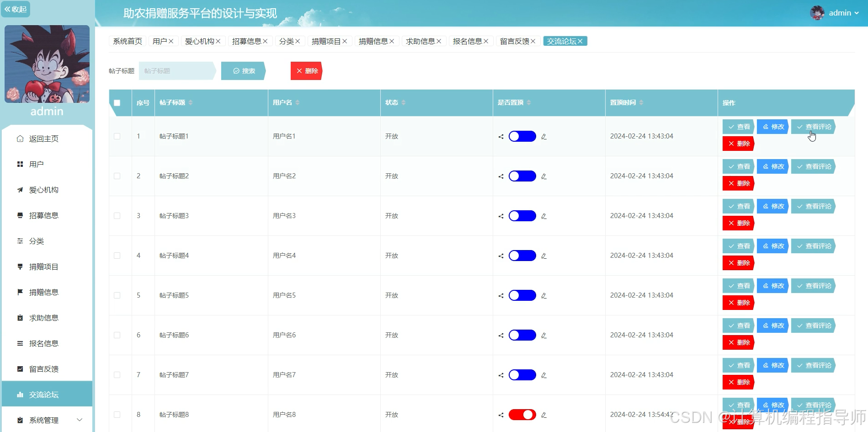Open 返回主页 home icon in sidebar
The width and height of the screenshot is (868, 432).
[x=20, y=139]
